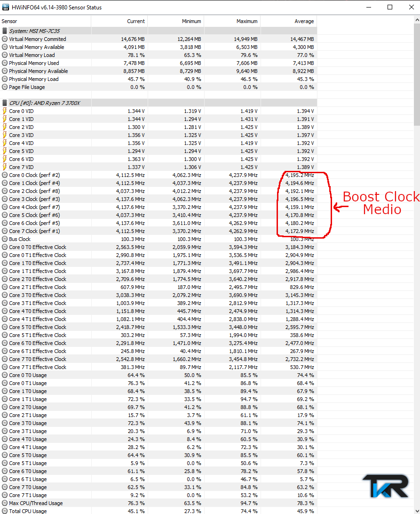420x514 pixels.
Task: Select the Physical Memory Load row label
Action: point(34,79)
